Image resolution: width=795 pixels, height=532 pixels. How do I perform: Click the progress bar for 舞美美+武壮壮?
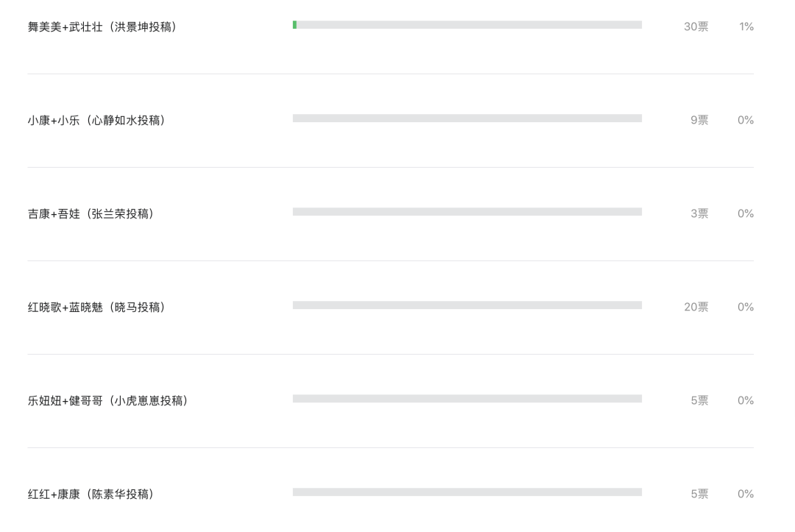tap(467, 25)
